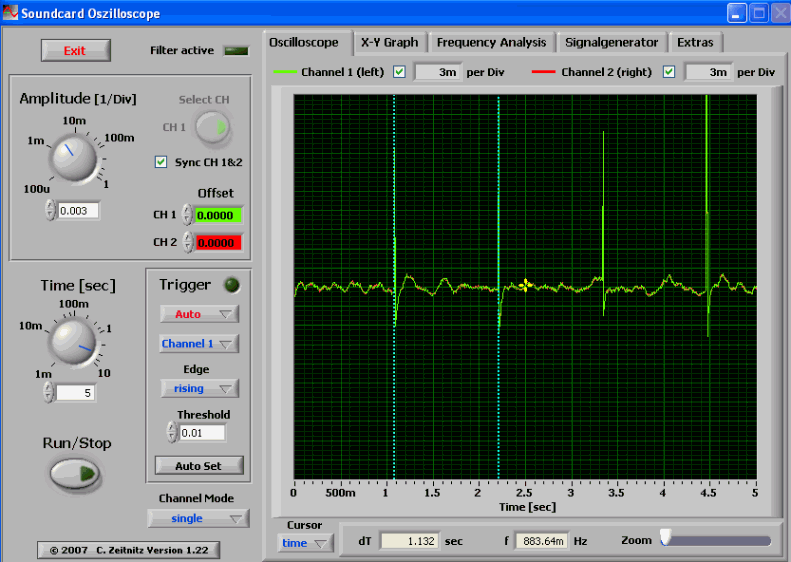
Task: Click the Filter active indicator light
Action: (x=236, y=50)
